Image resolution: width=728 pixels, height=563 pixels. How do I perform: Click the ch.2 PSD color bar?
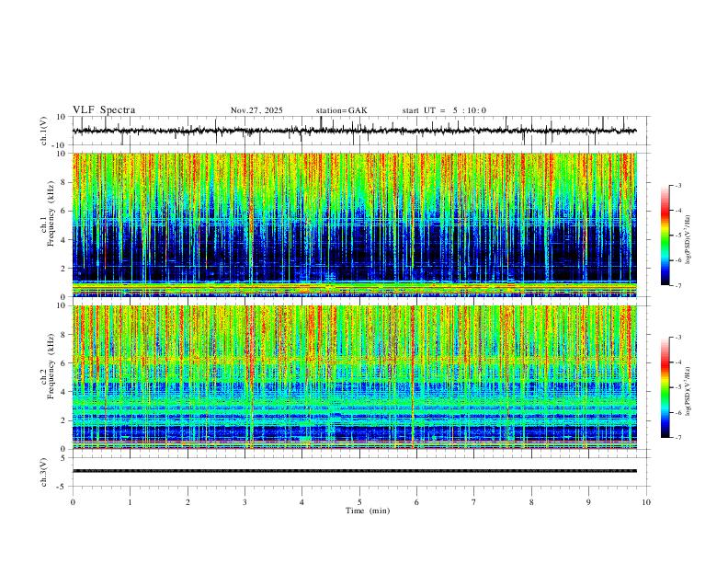coord(665,387)
